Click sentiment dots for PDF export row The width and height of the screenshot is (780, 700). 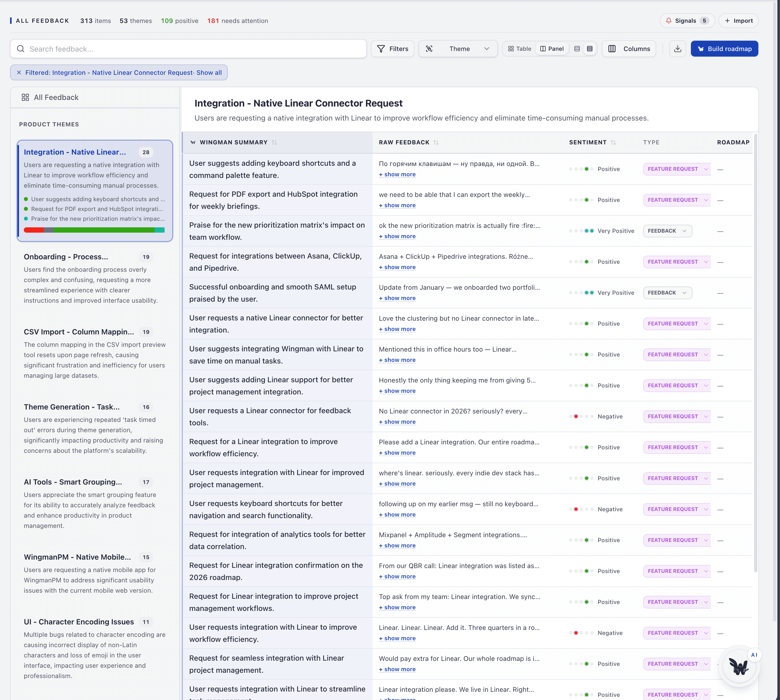coord(581,200)
